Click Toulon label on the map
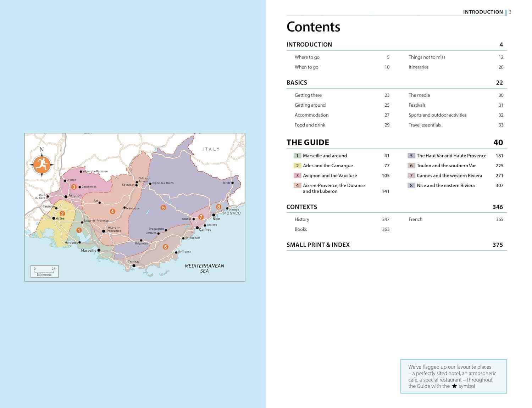Viewport: 532px width, 408px height. click(133, 262)
